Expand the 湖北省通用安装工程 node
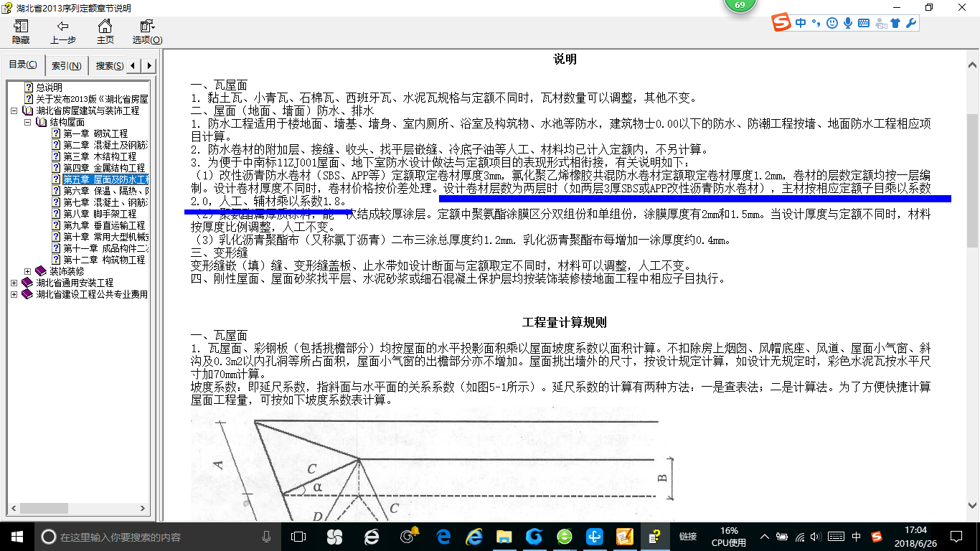The width and height of the screenshot is (980, 551). pos(14,283)
